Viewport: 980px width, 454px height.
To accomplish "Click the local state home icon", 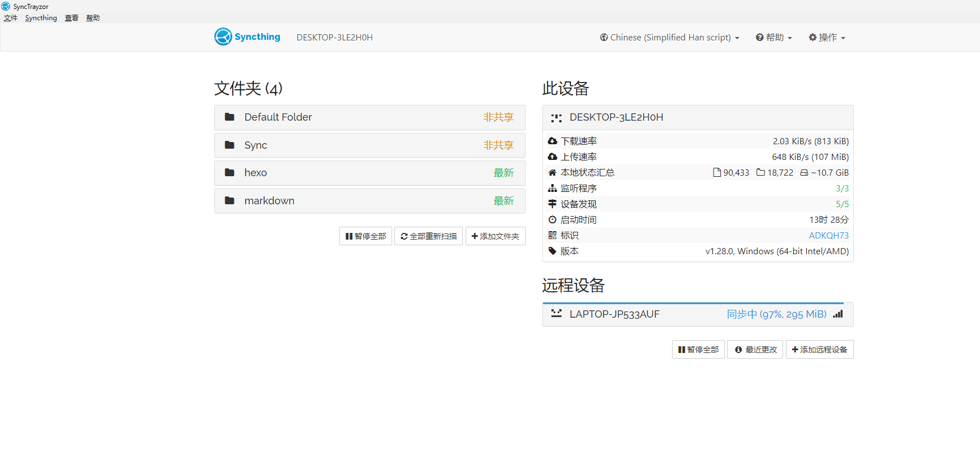I will [553, 172].
